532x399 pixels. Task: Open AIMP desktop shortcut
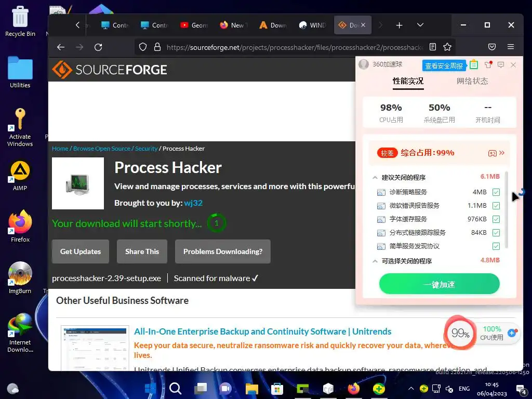[20, 176]
